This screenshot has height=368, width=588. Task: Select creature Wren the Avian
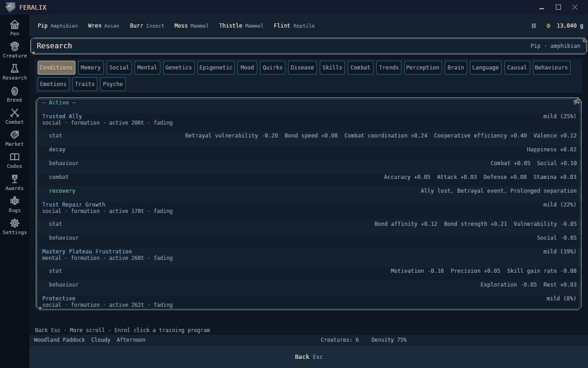[104, 26]
